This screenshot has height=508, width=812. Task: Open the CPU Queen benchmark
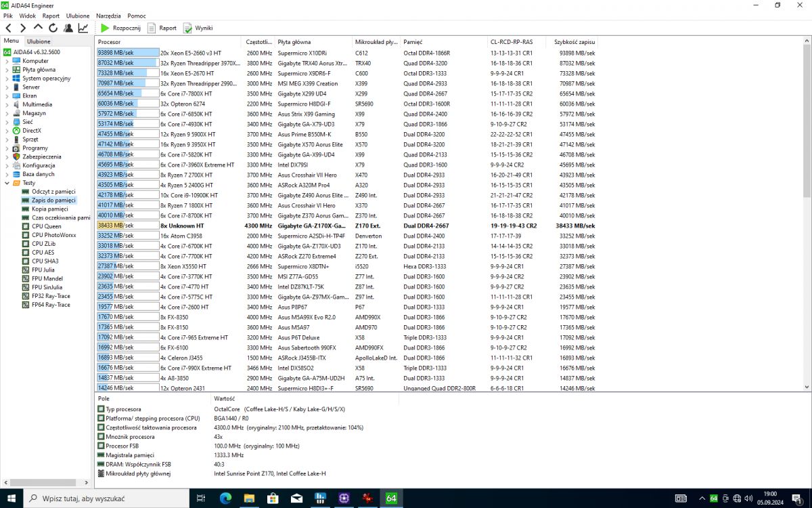(41, 226)
